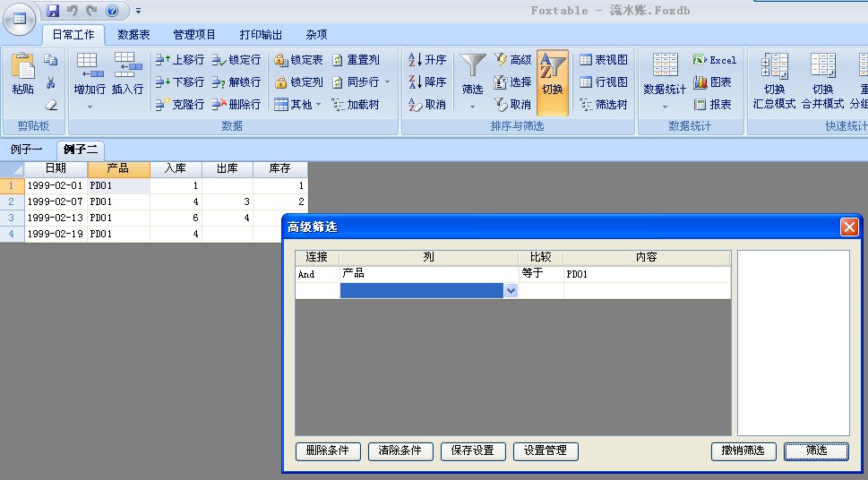Lock the row with 锁定行
Image resolution: width=868 pixels, height=480 pixels.
[236, 60]
